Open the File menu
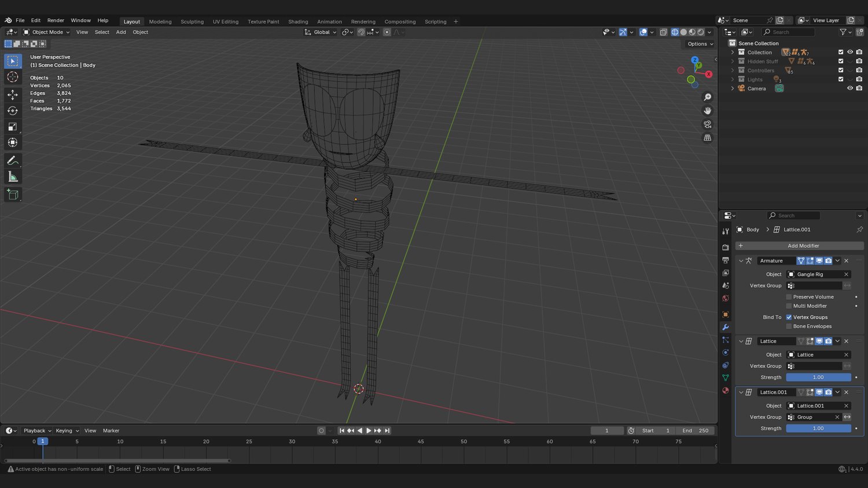Viewport: 868px width, 488px height. (20, 20)
